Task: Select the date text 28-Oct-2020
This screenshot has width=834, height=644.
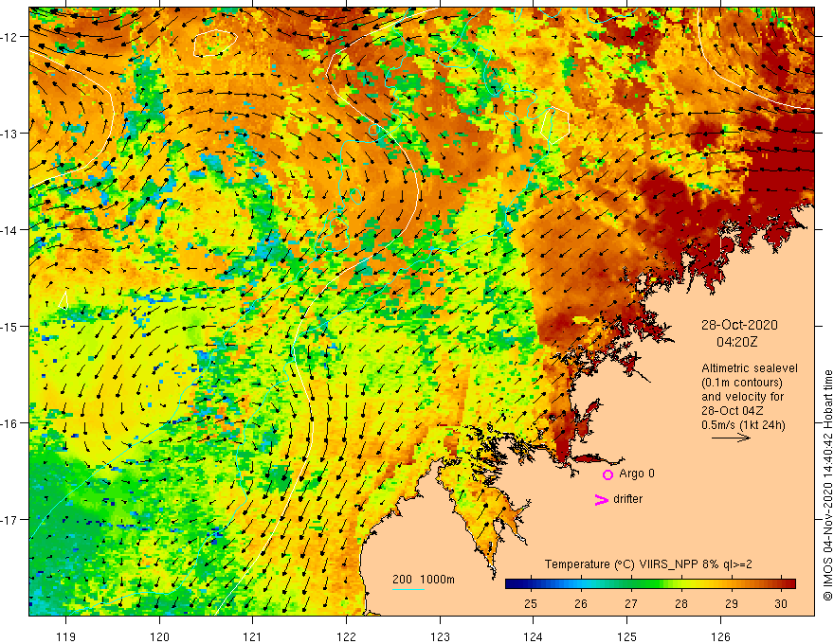Action: click(739, 325)
